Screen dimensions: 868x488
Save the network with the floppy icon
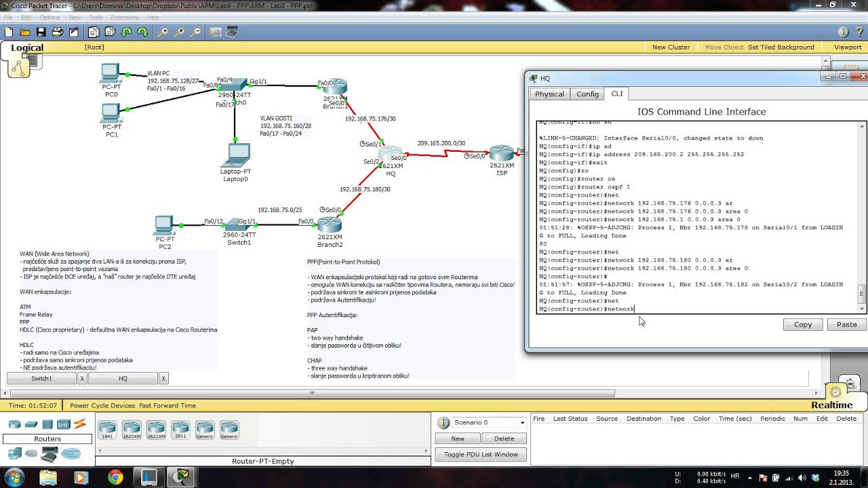[41, 32]
